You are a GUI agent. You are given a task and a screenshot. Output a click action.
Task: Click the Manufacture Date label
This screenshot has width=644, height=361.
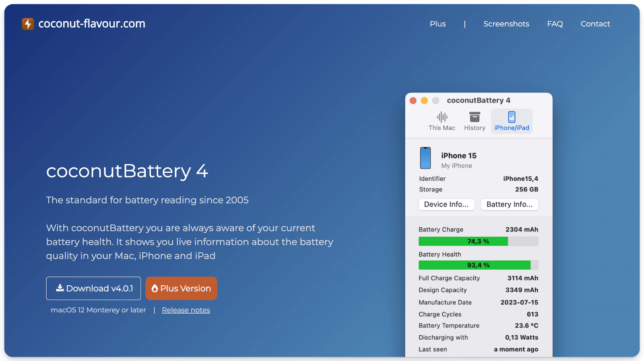click(x=445, y=302)
